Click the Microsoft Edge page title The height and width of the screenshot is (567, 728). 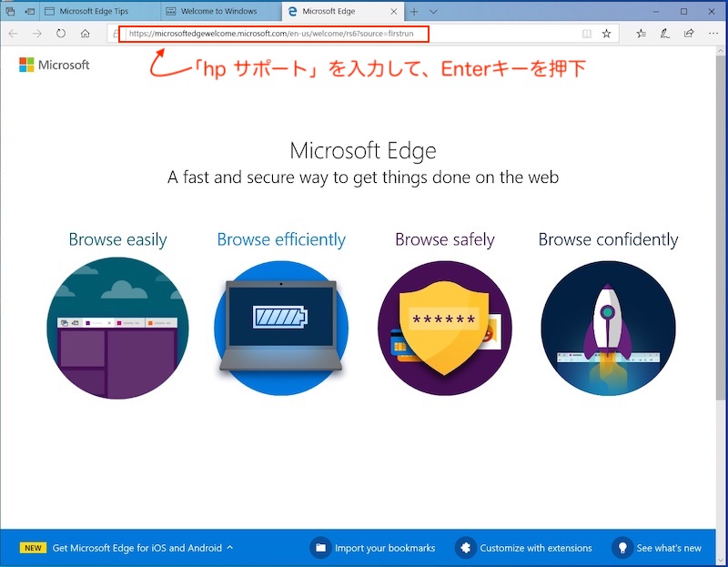pyautogui.click(x=363, y=150)
